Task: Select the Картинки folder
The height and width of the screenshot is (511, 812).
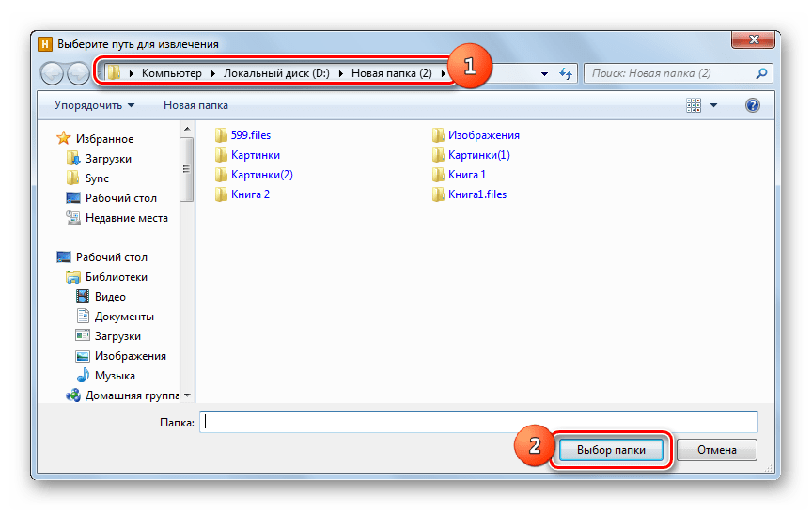Action: pos(256,155)
